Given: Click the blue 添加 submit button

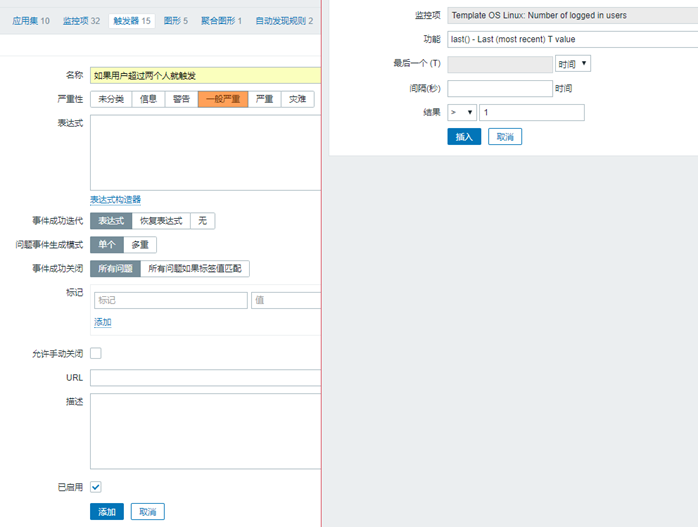Looking at the screenshot, I should point(107,512).
